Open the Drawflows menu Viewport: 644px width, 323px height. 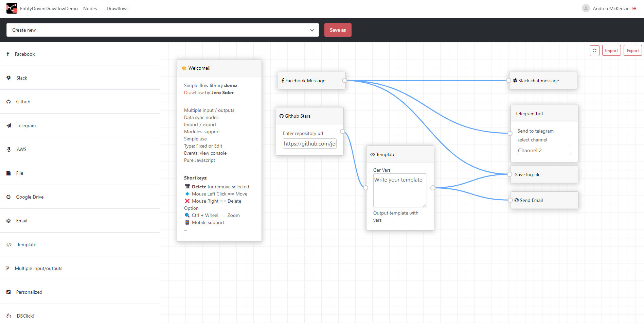[x=117, y=8]
